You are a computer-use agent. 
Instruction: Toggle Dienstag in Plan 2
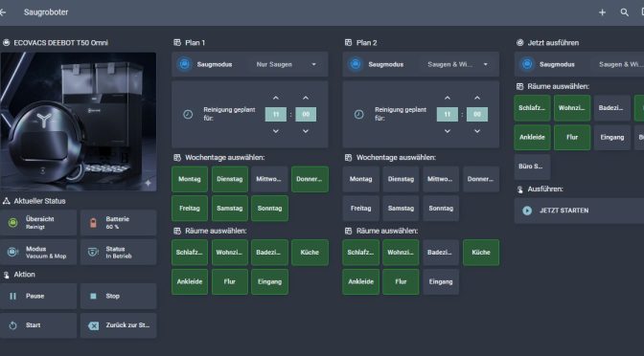click(401, 179)
